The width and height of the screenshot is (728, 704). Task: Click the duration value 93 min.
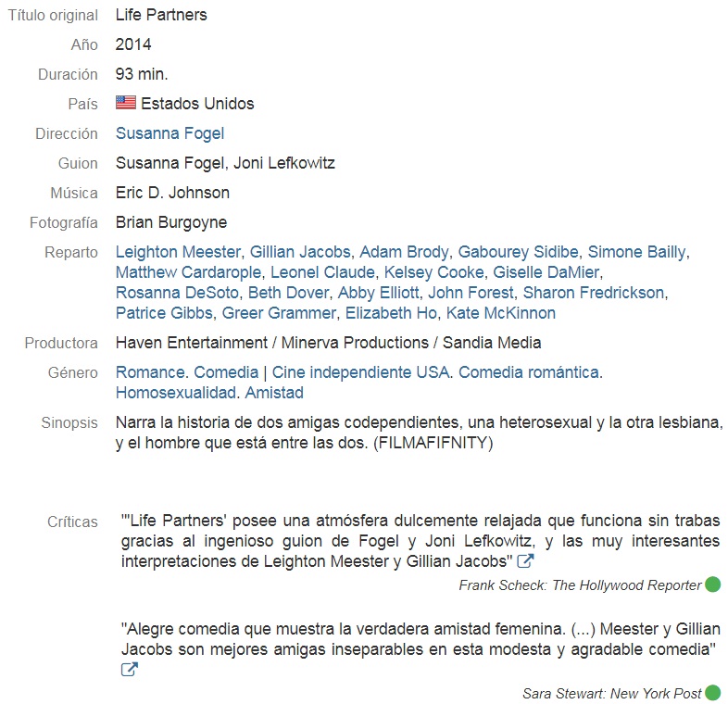(x=142, y=74)
